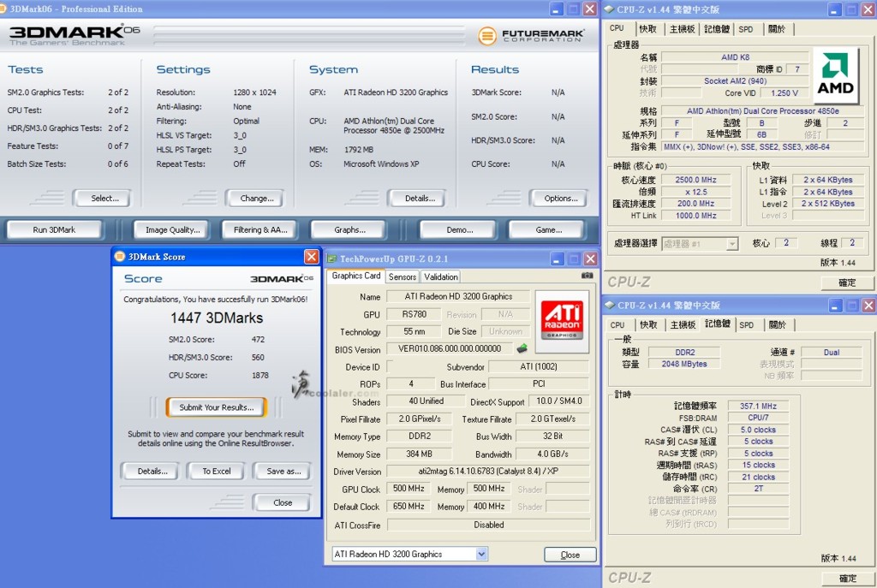This screenshot has width=877, height=588.
Task: Close the 3DMark Score dialog with X
Action: (312, 257)
